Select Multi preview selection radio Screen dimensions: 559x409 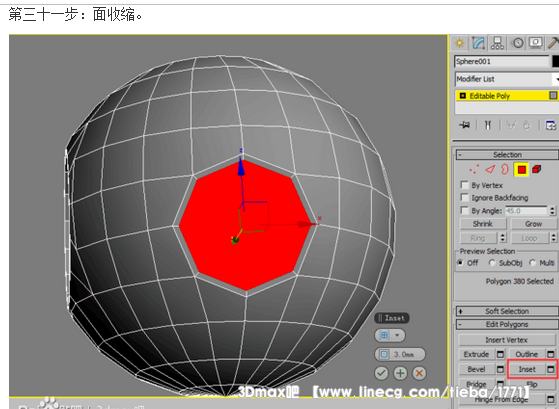pyautogui.click(x=532, y=263)
